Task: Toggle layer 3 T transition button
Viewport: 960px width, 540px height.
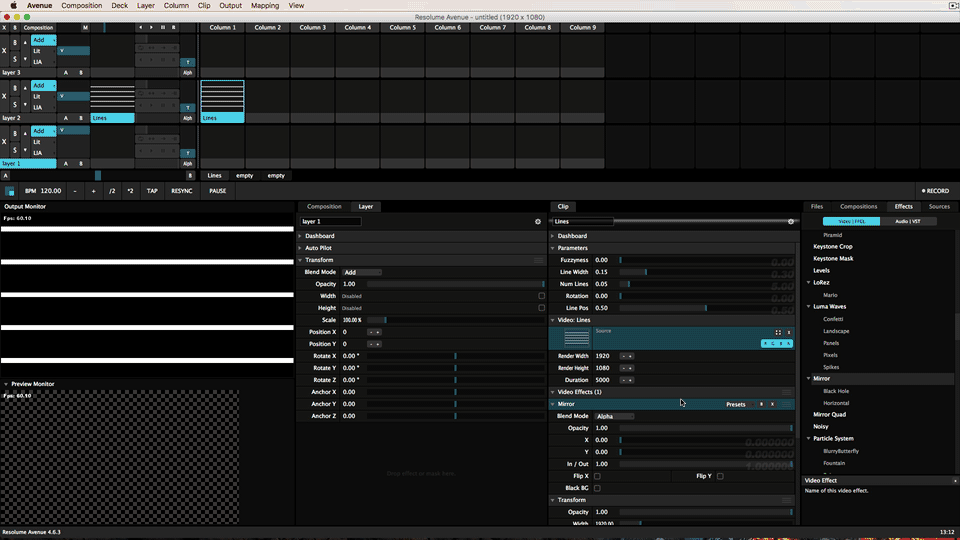Action: tap(187, 62)
